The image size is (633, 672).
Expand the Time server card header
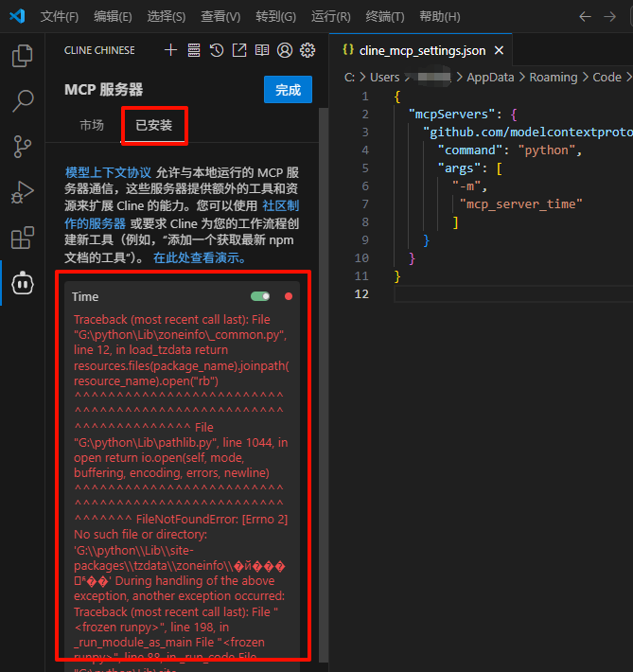(x=182, y=296)
